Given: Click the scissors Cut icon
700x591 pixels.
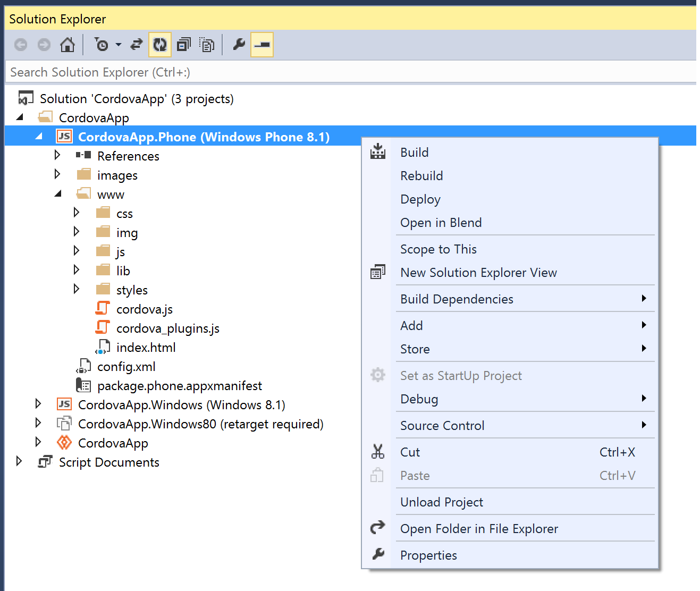Looking at the screenshot, I should 378,452.
